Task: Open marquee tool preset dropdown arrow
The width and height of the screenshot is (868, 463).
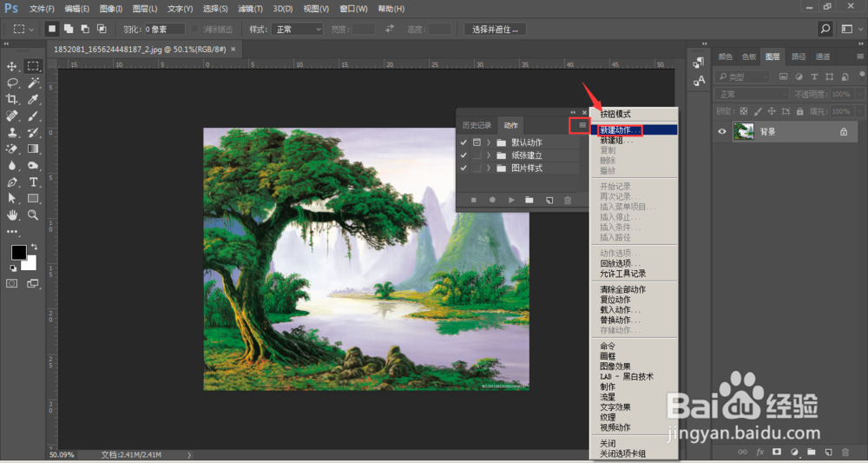Action: pyautogui.click(x=31, y=29)
